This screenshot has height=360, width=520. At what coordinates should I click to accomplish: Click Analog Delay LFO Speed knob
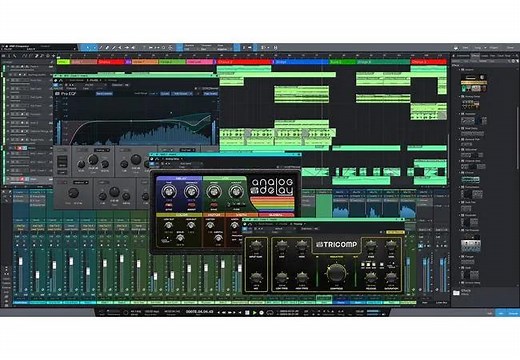(x=213, y=192)
